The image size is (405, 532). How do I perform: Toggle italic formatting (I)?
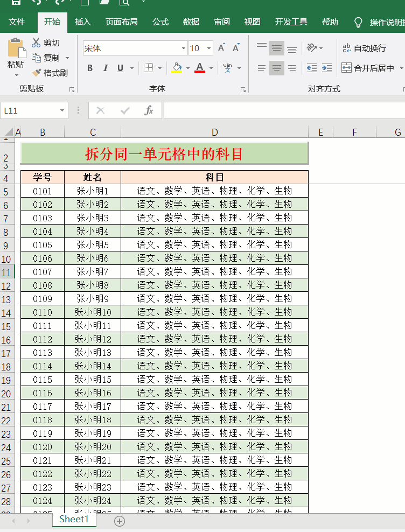coord(106,68)
